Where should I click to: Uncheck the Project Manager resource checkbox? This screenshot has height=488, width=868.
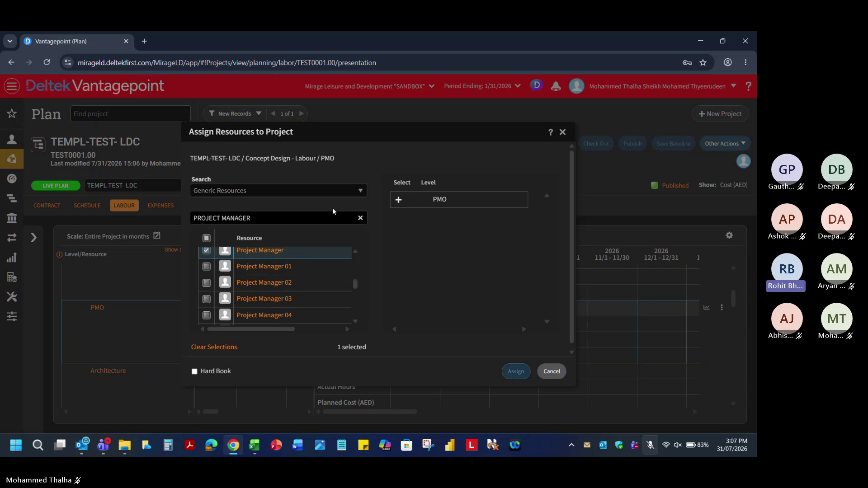(x=207, y=250)
